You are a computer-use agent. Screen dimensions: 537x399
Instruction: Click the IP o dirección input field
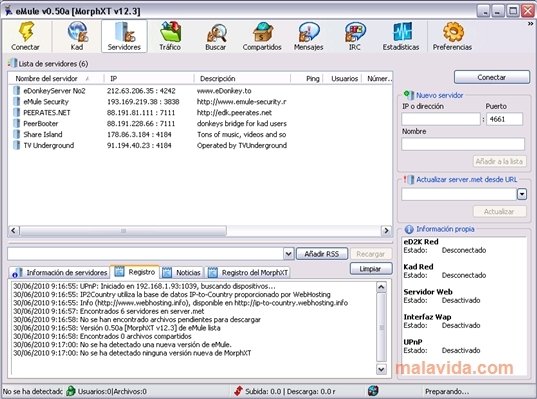coord(441,119)
